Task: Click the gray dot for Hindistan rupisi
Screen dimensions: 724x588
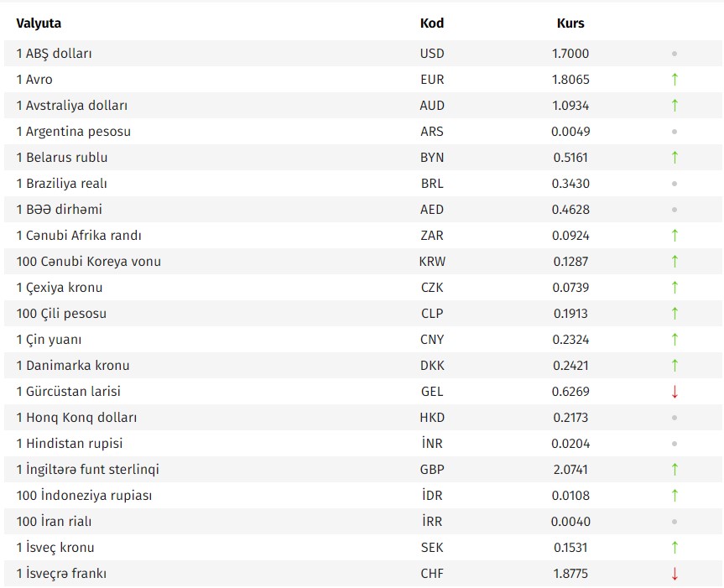Action: click(x=675, y=444)
